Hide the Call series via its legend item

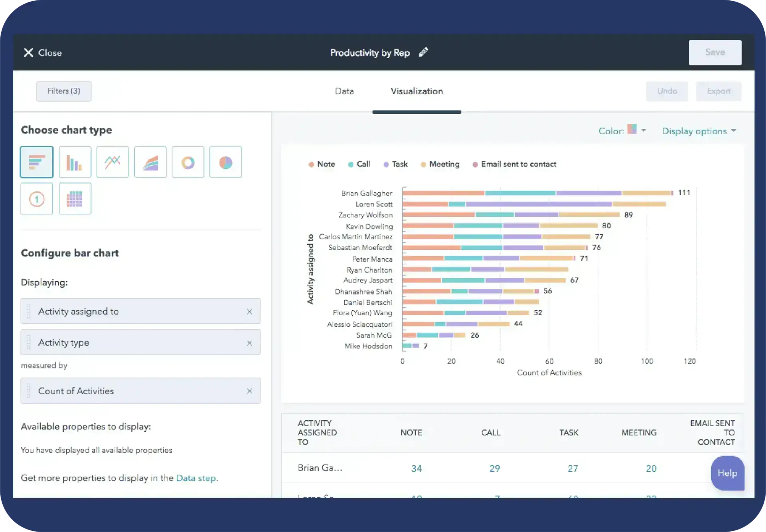tap(359, 164)
